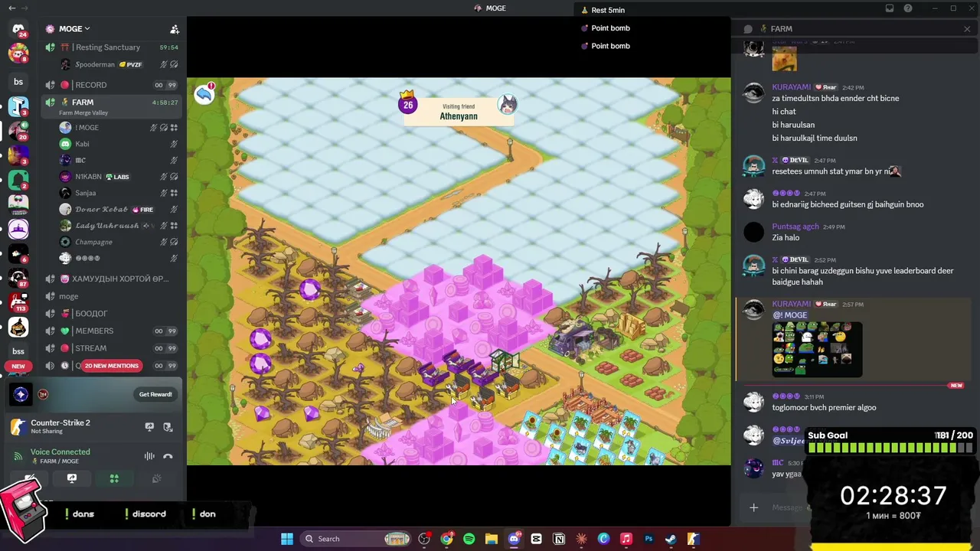Go back with the navigation back arrow
Screen dimensions: 980x551
11,8
